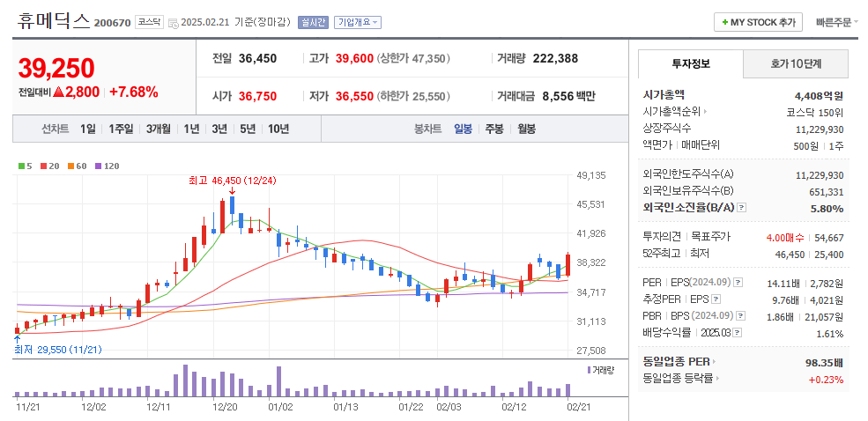Click the 최저 29,550 (11/21) chart marker
The width and height of the screenshot is (868, 421).
pyautogui.click(x=58, y=350)
